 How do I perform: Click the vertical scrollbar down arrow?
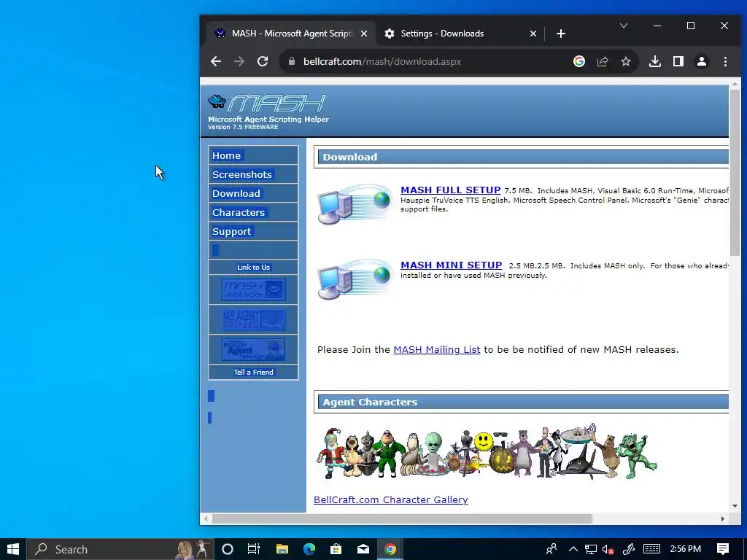click(735, 506)
